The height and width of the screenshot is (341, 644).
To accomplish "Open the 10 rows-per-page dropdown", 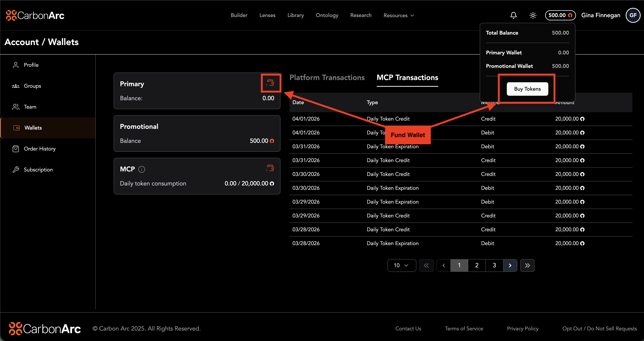I will tap(401, 265).
